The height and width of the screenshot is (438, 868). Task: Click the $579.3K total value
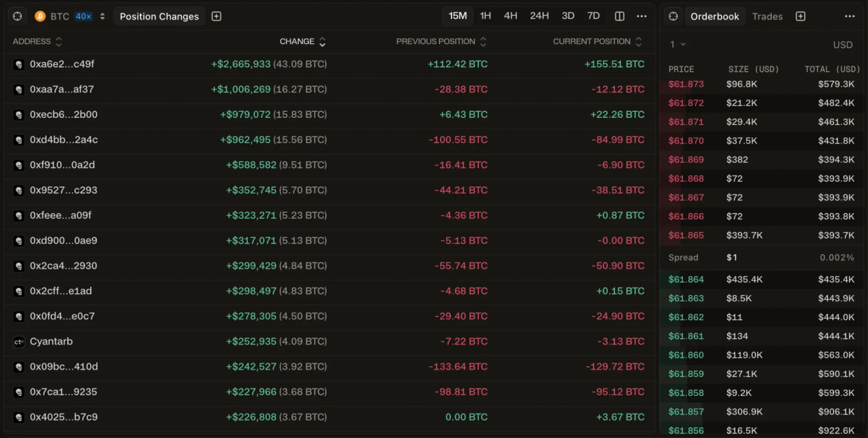tap(836, 84)
